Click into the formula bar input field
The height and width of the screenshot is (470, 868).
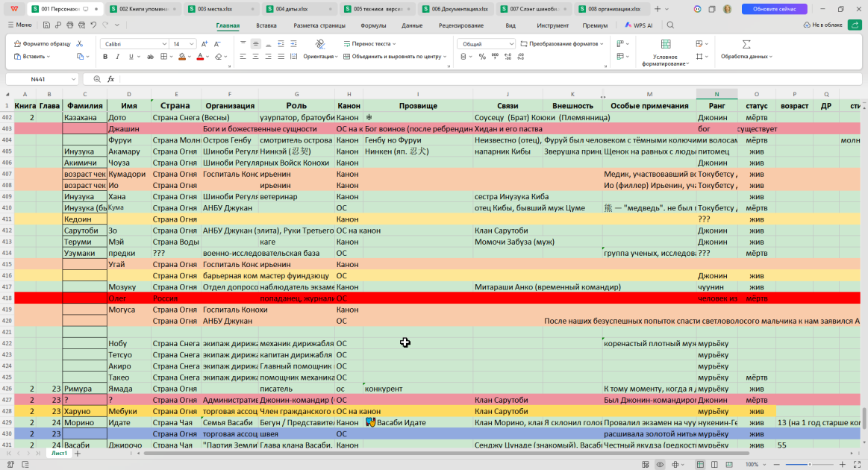tap(490, 79)
